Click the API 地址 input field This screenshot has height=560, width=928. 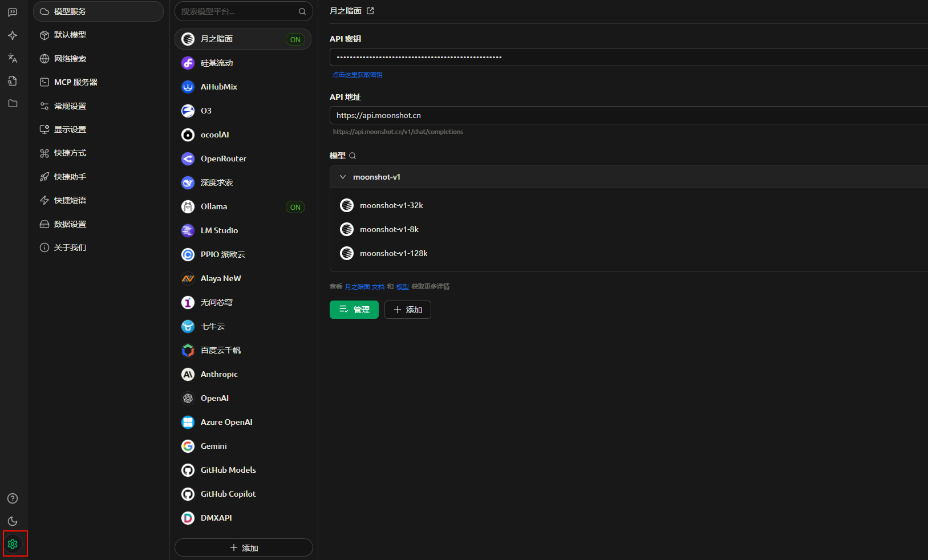629,115
